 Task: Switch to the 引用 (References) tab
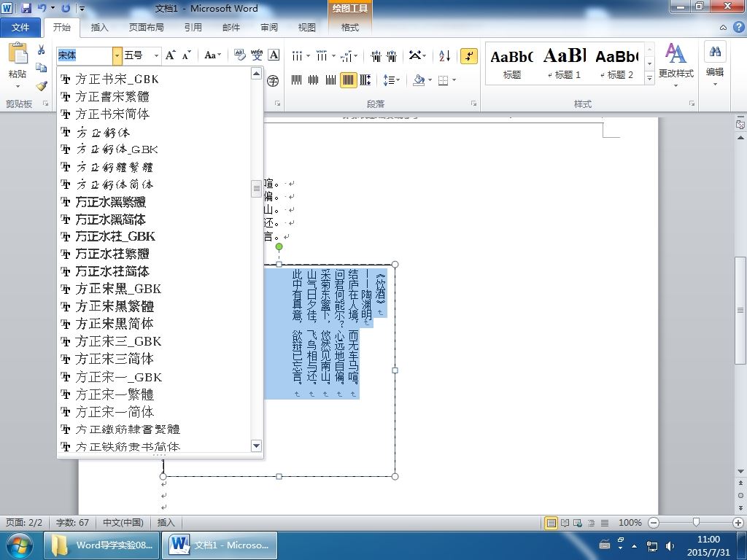(x=193, y=28)
